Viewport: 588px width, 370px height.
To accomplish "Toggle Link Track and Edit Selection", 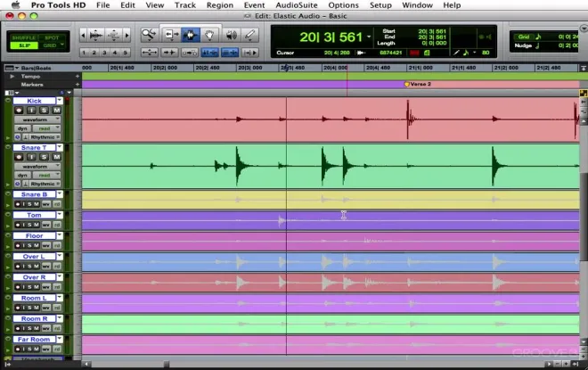I will click(230, 53).
